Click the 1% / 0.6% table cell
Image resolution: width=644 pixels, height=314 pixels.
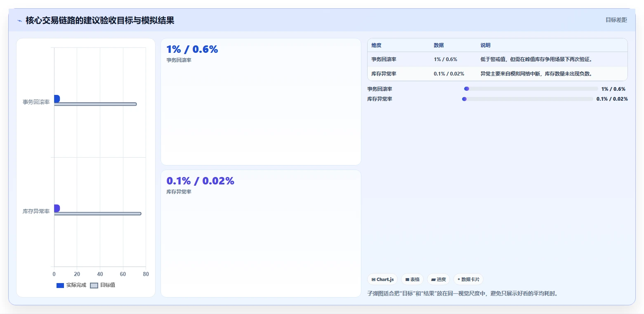[446, 59]
